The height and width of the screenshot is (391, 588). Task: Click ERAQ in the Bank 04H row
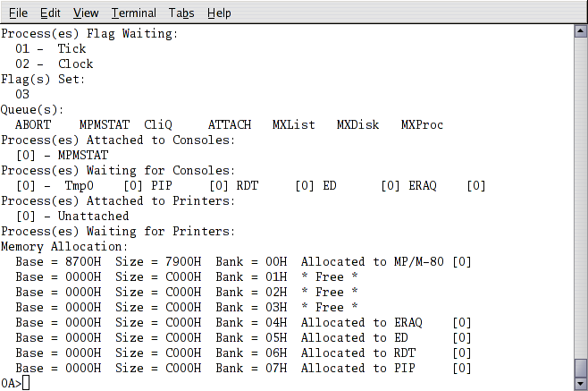[408, 322]
